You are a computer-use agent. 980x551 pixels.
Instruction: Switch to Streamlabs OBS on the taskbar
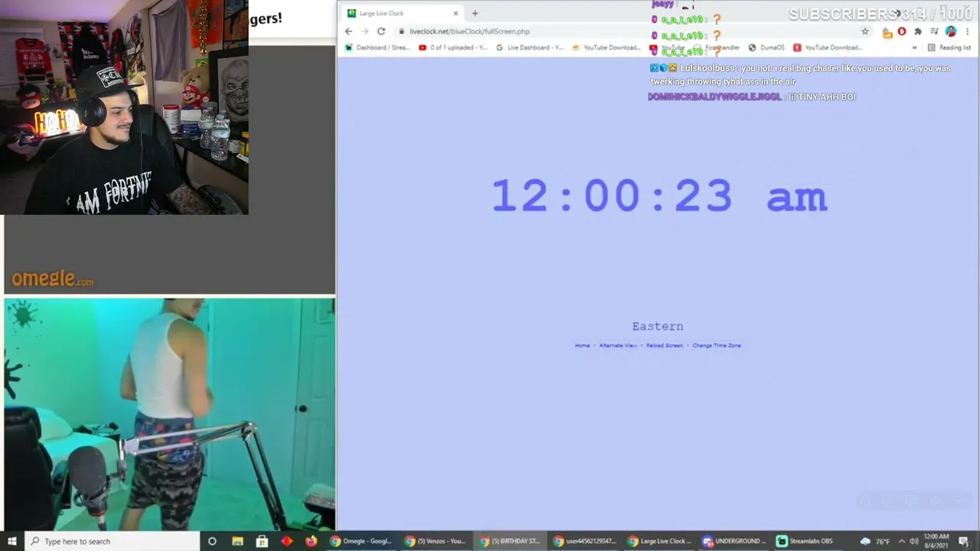(x=808, y=541)
